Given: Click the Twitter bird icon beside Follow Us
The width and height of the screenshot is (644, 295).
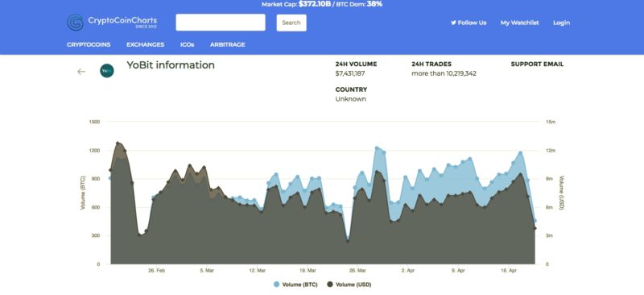Looking at the screenshot, I should click(x=453, y=23).
